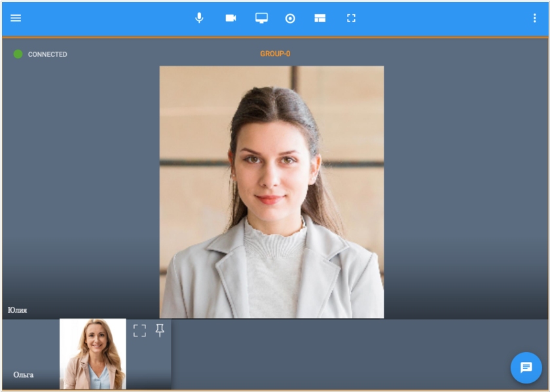Select Ольга's video thumbnail
This screenshot has width=550, height=392.
coord(92,354)
